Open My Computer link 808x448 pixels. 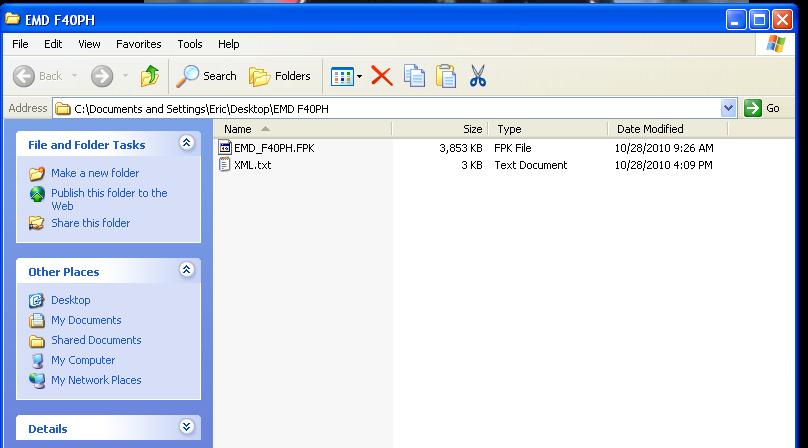pyautogui.click(x=83, y=360)
